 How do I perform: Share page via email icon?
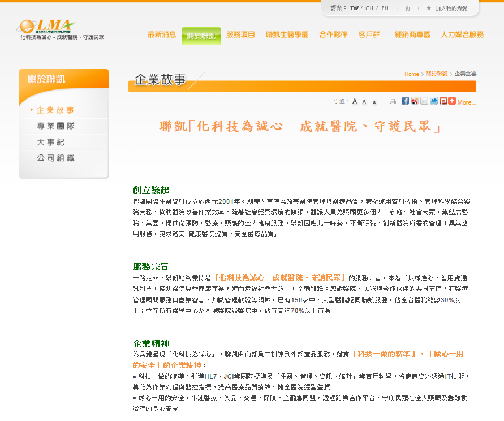pyautogui.click(x=424, y=101)
